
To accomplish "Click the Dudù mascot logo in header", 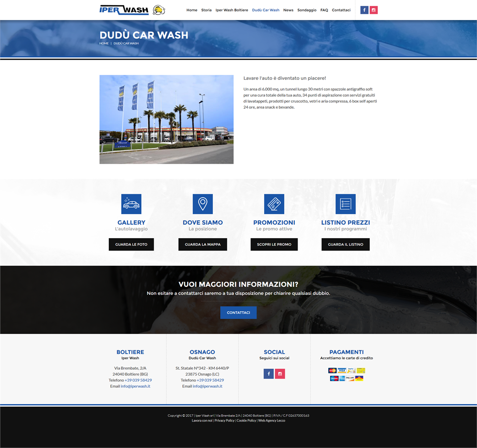I will coord(158,10).
